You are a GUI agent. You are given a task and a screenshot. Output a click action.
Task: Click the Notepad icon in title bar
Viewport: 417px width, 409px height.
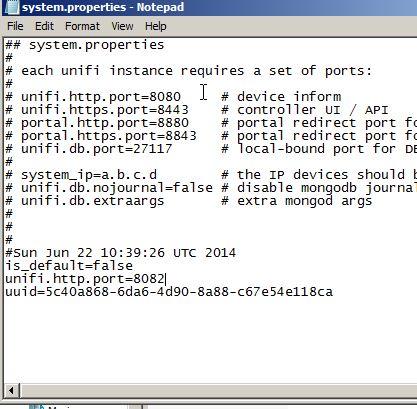(11, 7)
